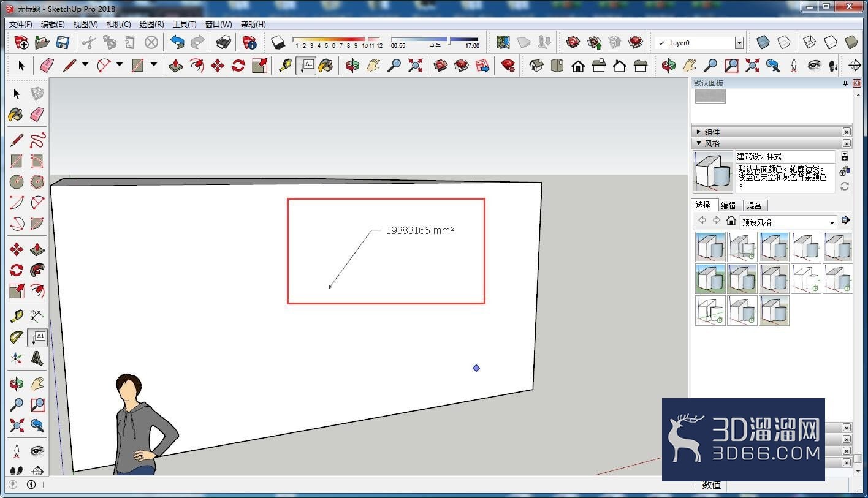
Task: Open the arc tool dropdown arrow
Action: 119,65
